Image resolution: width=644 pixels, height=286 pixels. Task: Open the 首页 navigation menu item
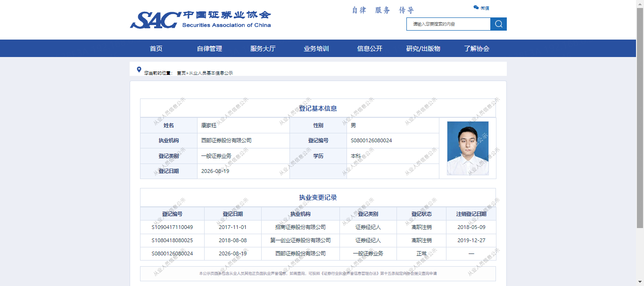(x=156, y=49)
